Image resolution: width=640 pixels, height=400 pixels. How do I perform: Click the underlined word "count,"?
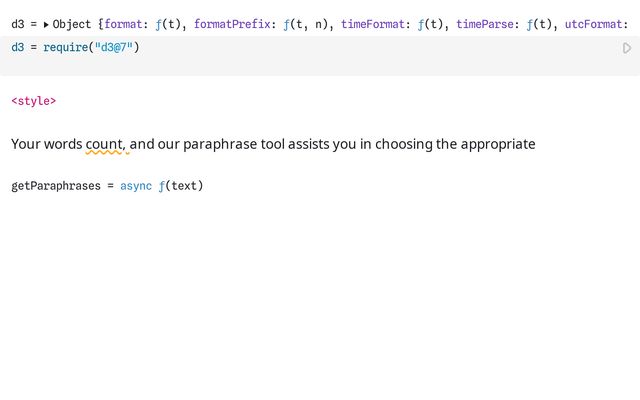tap(105, 144)
